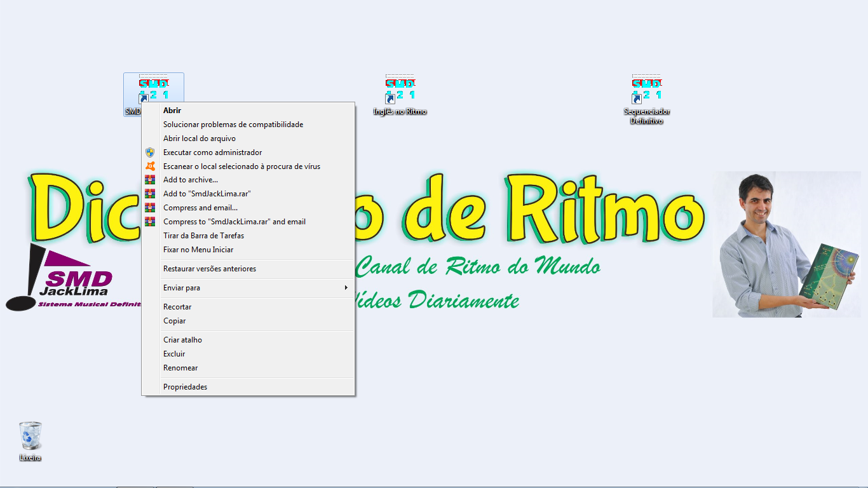
Task: Select Compress to "SmdJackLima.rar" and email
Action: click(x=234, y=222)
